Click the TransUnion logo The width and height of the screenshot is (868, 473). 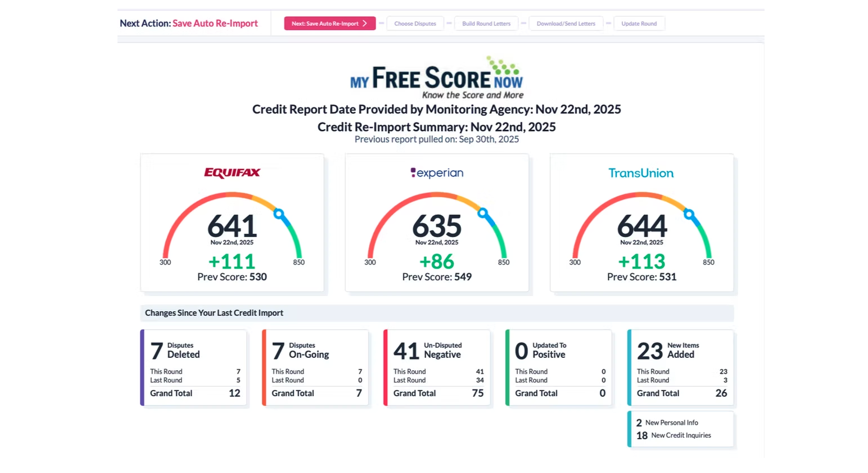pos(641,173)
